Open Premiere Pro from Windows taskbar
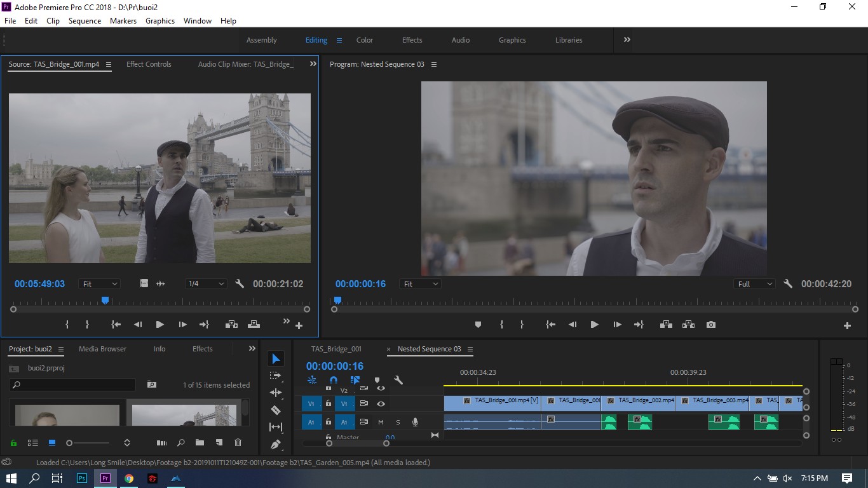 click(105, 478)
